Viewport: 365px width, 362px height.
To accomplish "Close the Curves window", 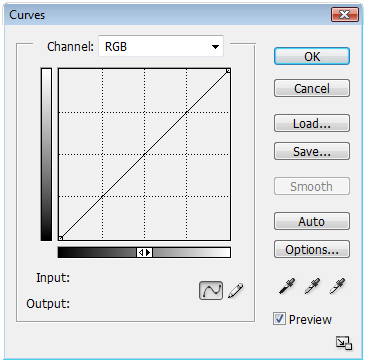I will [345, 15].
